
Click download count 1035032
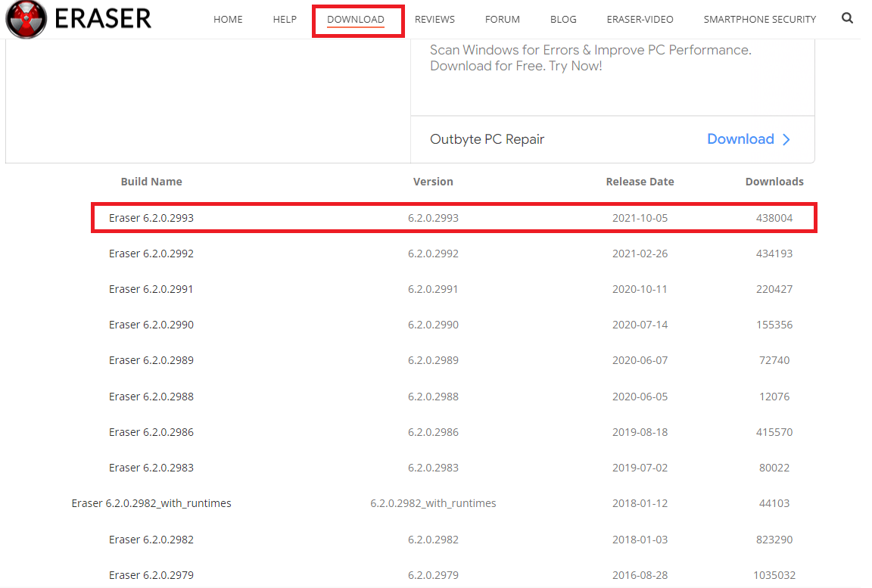774,575
